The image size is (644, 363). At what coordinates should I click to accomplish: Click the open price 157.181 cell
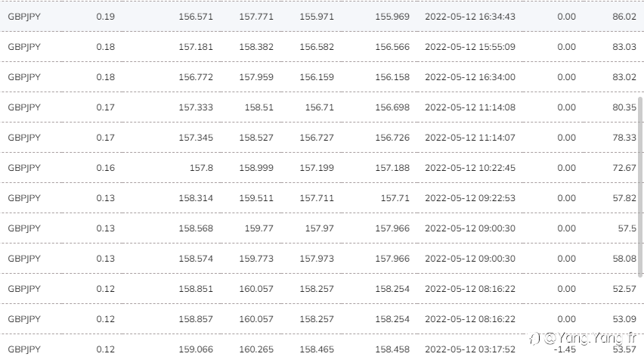point(196,47)
